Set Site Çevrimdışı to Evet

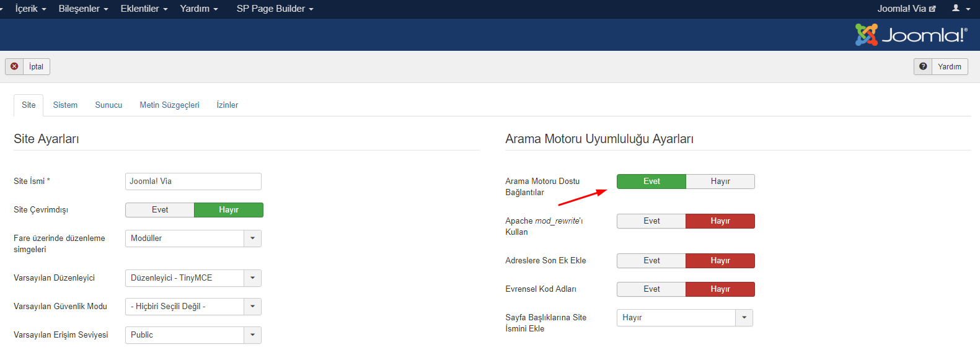coord(160,210)
